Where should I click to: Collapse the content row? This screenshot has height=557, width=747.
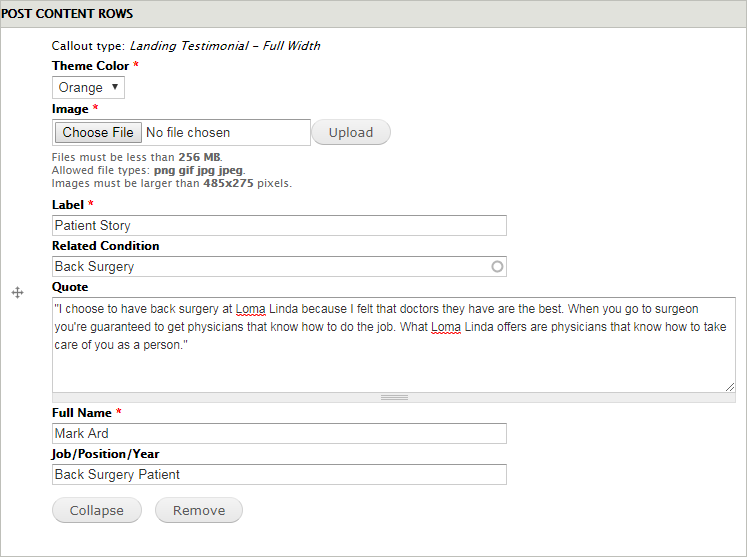[97, 510]
